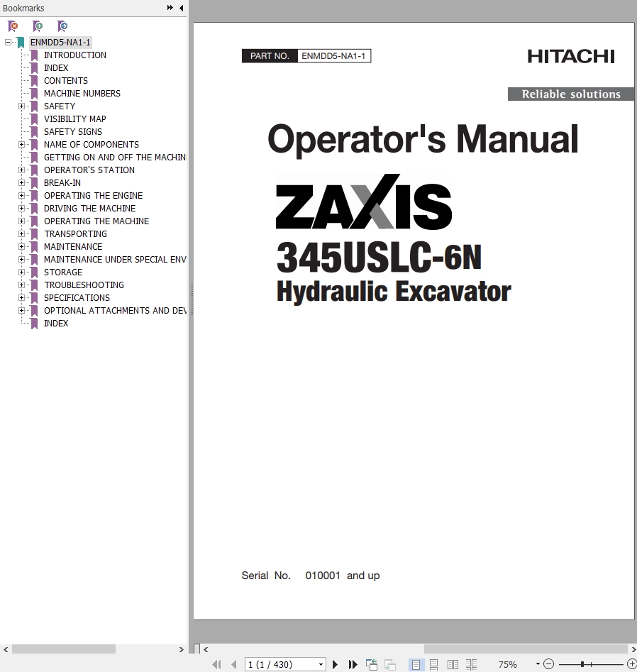
Task: Go to first page
Action: point(217,664)
